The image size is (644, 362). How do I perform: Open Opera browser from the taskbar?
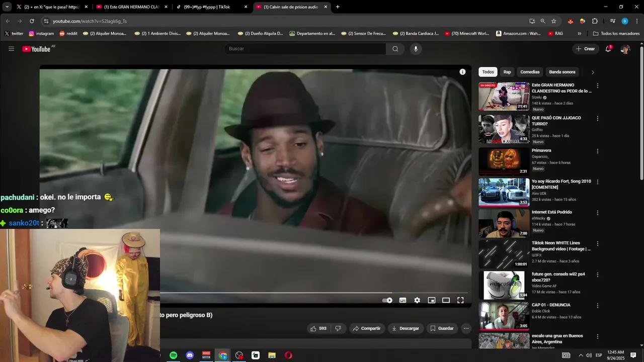(x=288, y=355)
